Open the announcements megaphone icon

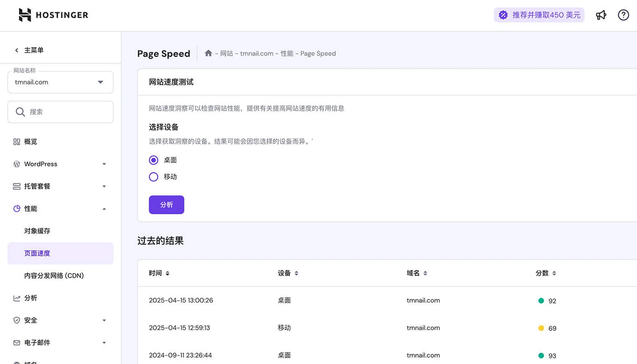pyautogui.click(x=601, y=15)
